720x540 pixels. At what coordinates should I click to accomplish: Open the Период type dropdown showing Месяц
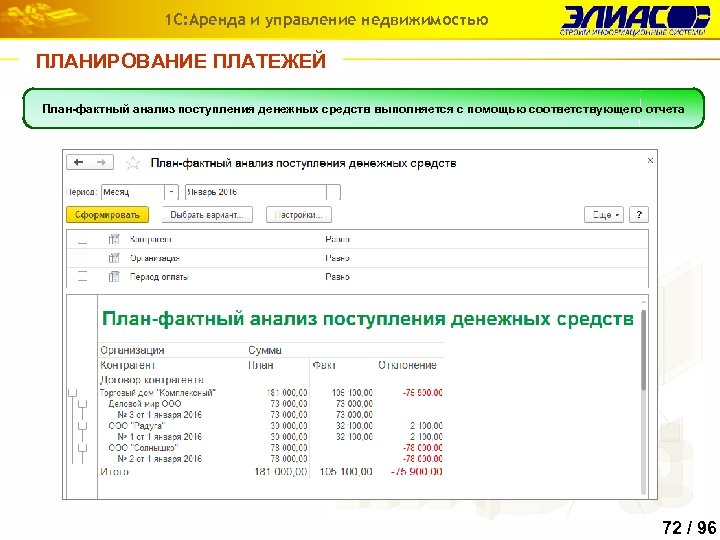[x=171, y=192]
